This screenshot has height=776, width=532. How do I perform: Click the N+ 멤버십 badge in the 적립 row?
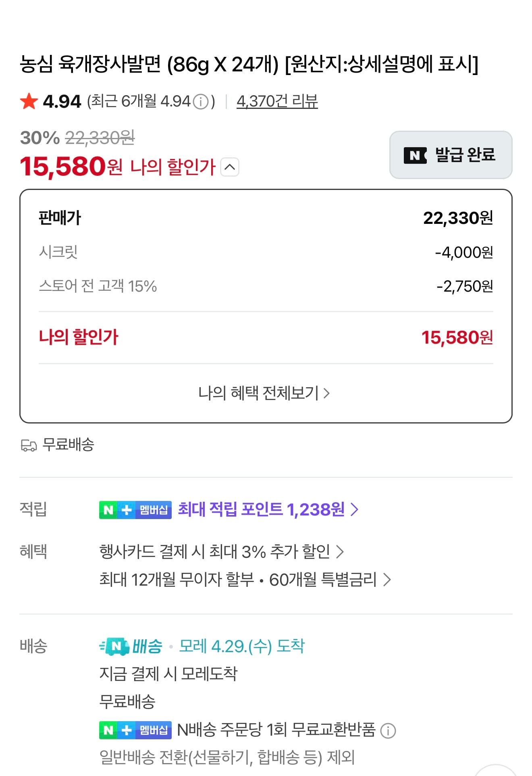135,510
